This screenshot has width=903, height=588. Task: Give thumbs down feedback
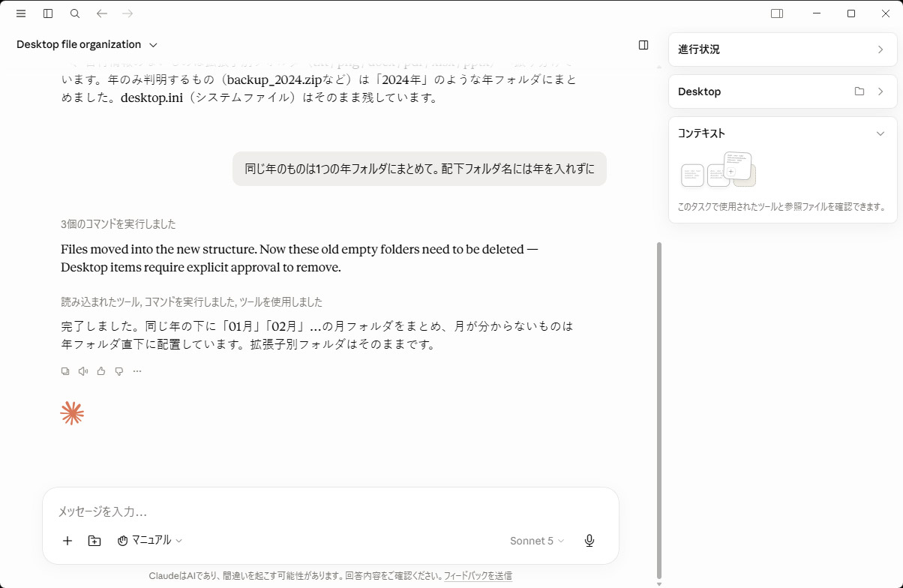click(119, 371)
